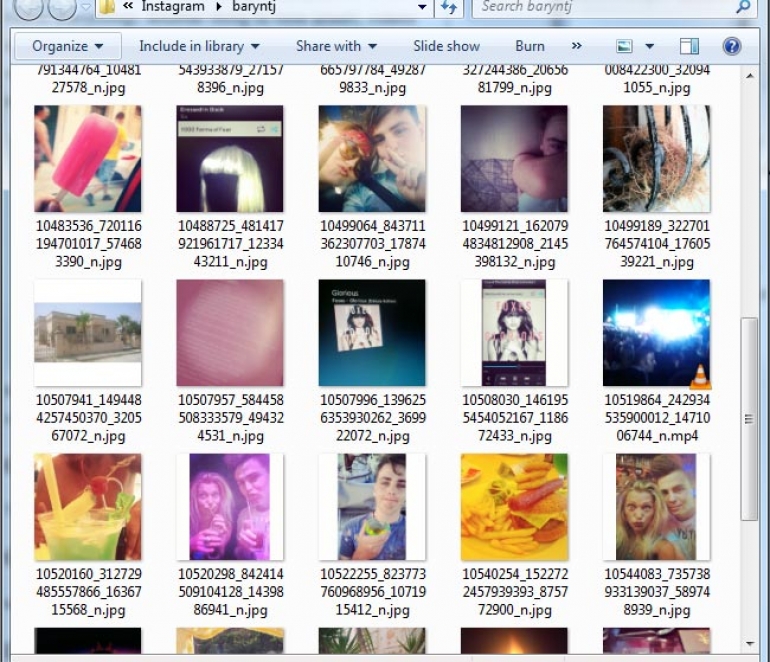This screenshot has width=770, height=662.
Task: Toggle the preview pane
Action: tap(689, 46)
